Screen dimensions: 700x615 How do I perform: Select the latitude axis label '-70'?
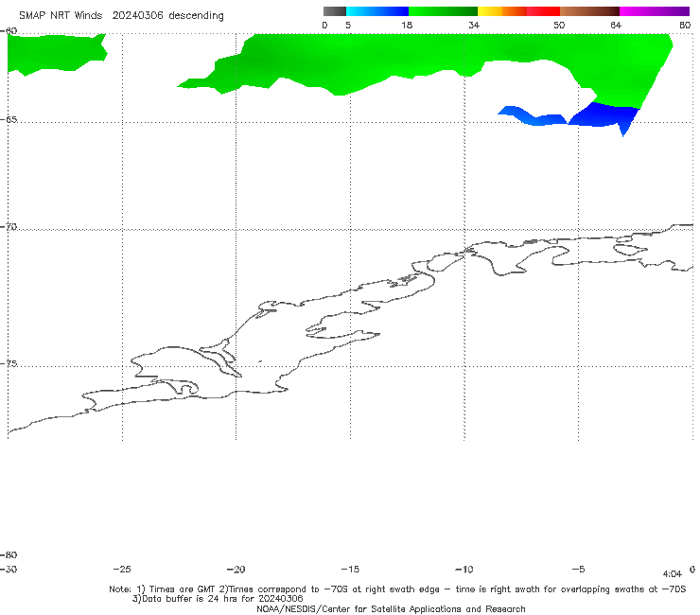click(9, 227)
